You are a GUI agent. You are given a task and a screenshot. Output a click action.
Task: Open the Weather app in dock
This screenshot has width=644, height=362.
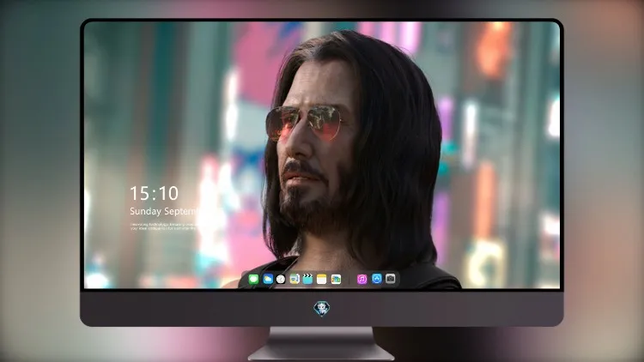[x=268, y=280]
